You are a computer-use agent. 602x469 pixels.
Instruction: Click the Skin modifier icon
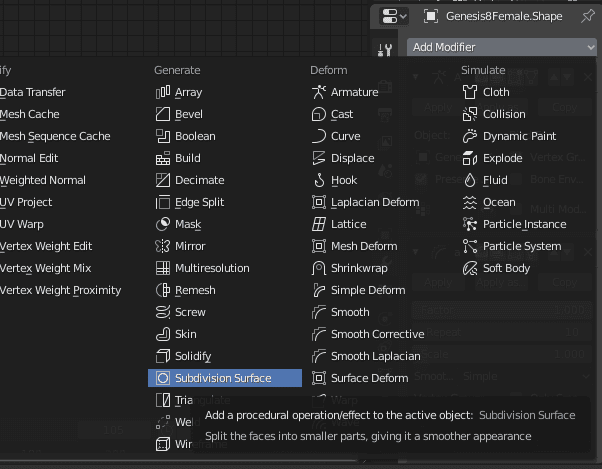[163, 334]
